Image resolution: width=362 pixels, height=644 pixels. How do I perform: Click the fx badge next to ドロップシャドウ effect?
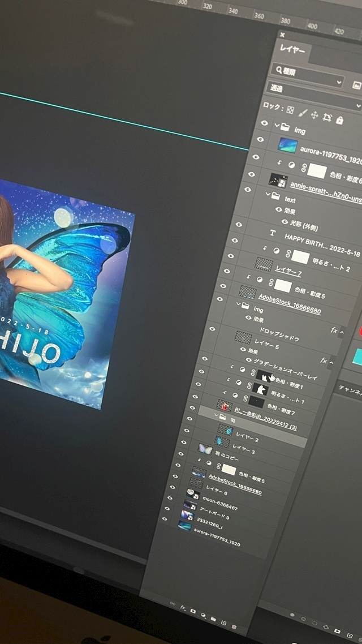tap(334, 330)
